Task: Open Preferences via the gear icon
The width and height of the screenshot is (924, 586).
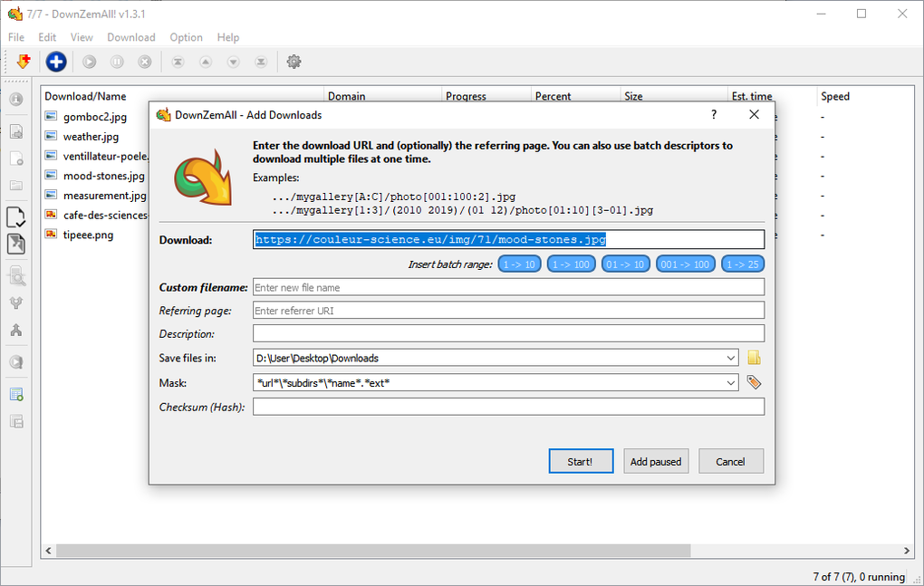Action: tap(294, 62)
